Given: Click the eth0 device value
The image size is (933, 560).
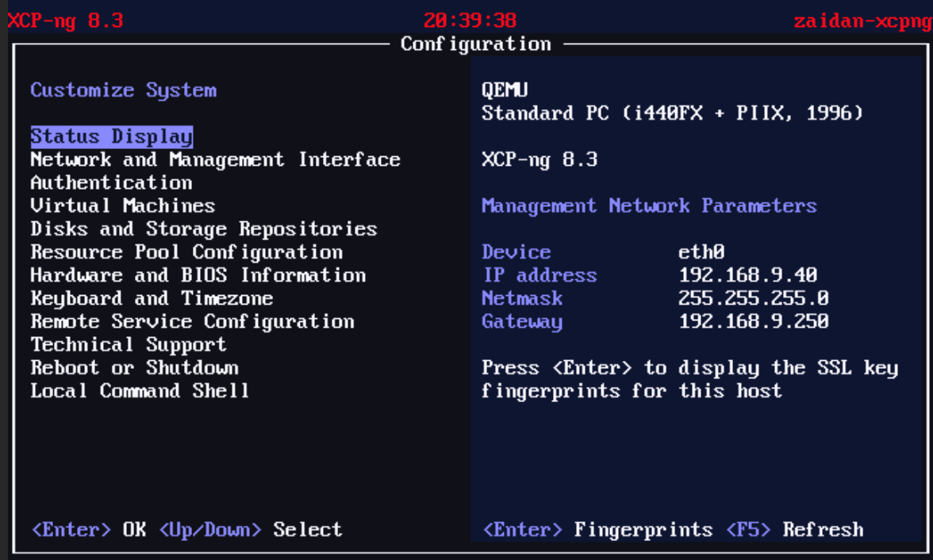Looking at the screenshot, I should 701,252.
